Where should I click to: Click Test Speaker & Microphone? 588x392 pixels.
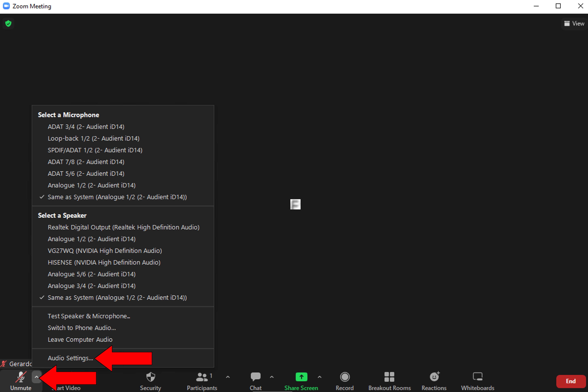(x=89, y=316)
